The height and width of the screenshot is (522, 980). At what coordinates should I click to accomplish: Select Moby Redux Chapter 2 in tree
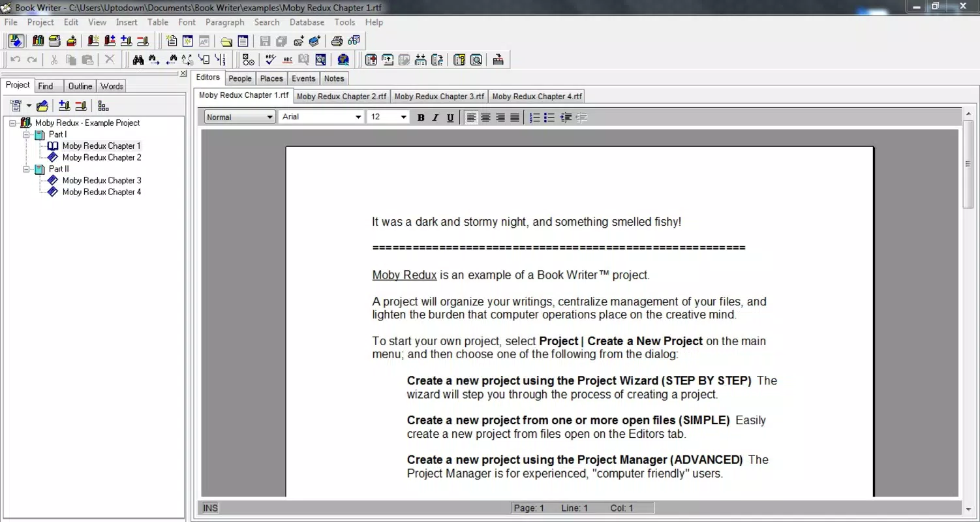pos(102,157)
